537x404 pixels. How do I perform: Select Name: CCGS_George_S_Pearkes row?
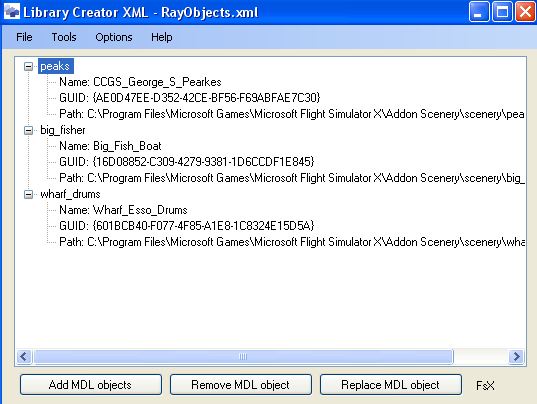(140, 82)
